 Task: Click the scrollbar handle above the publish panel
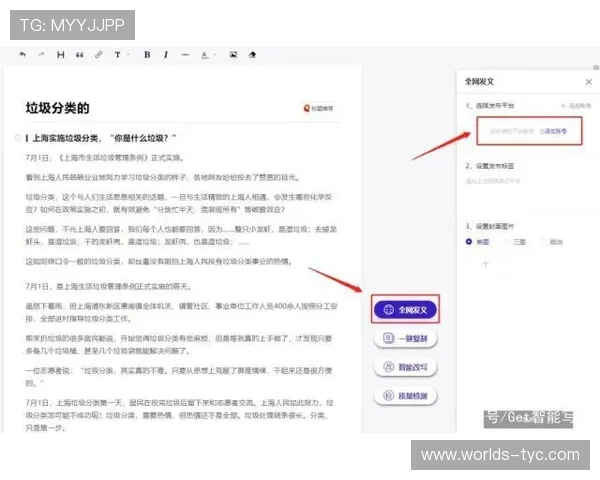coord(596,67)
